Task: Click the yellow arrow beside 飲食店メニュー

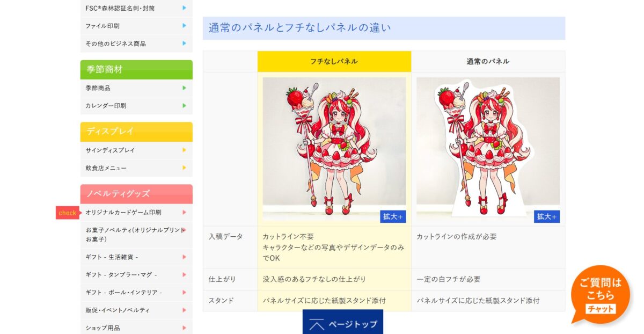Action: click(x=184, y=168)
